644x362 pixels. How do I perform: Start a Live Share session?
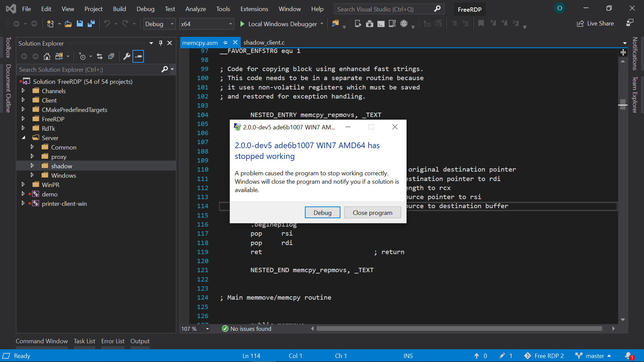[595, 23]
